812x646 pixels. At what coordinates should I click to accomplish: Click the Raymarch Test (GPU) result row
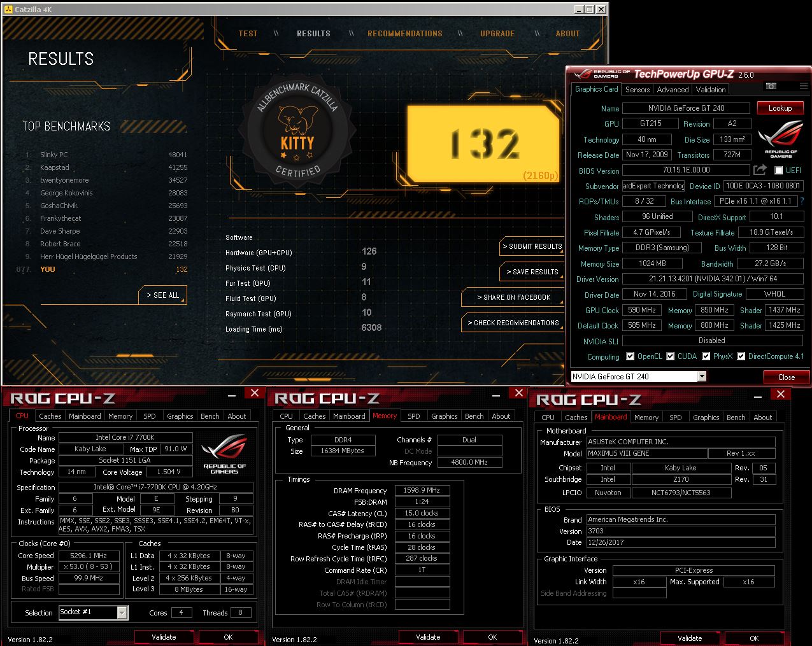click(299, 313)
